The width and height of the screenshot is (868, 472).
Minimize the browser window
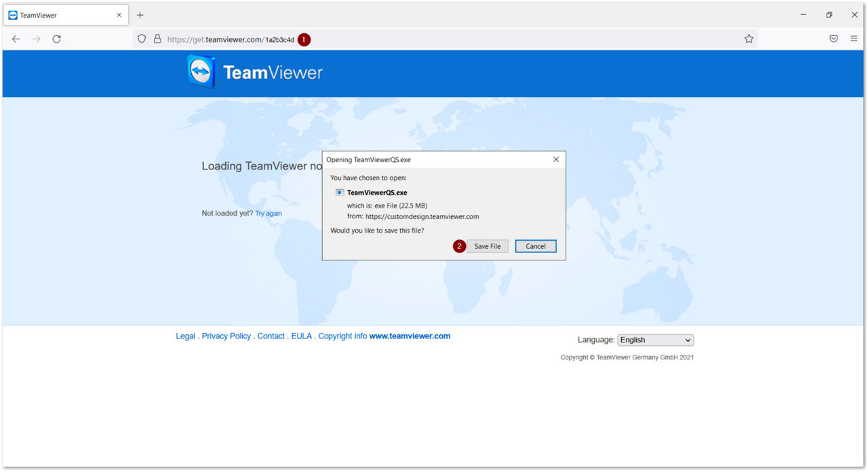(804, 15)
